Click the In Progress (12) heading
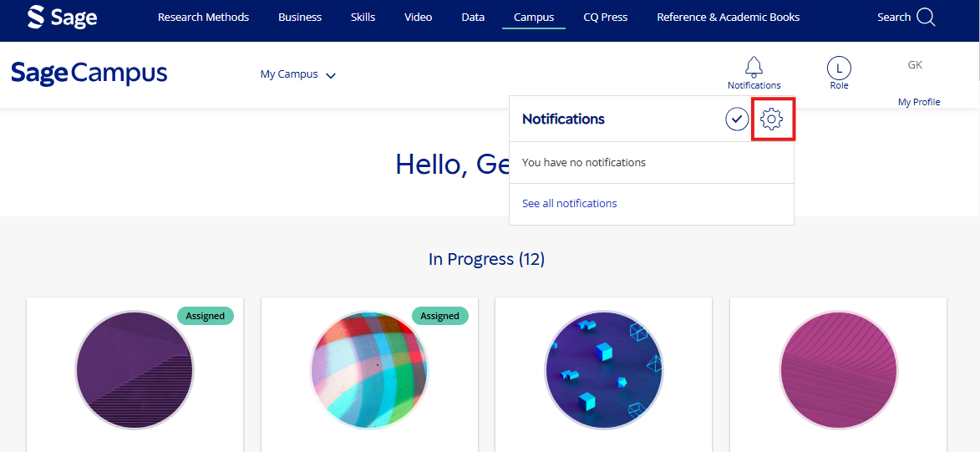Screen dimensions: 980x452 [487, 259]
